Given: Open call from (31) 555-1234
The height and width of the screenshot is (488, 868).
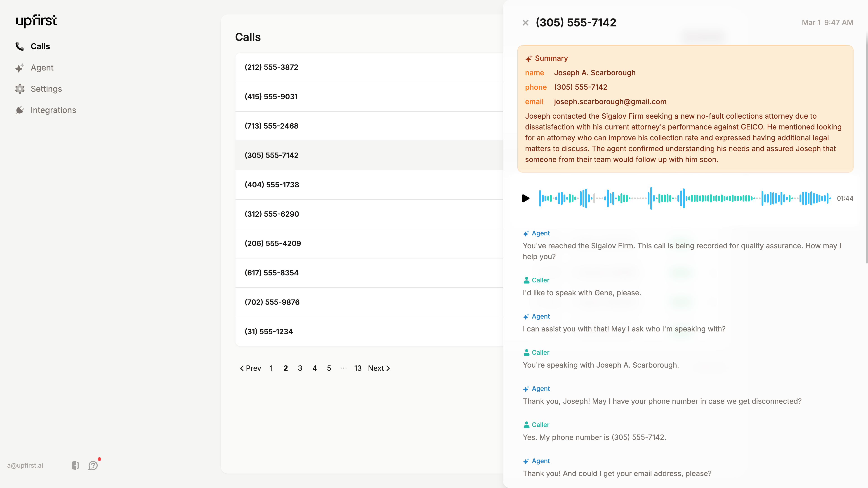Looking at the screenshot, I should coord(269,332).
